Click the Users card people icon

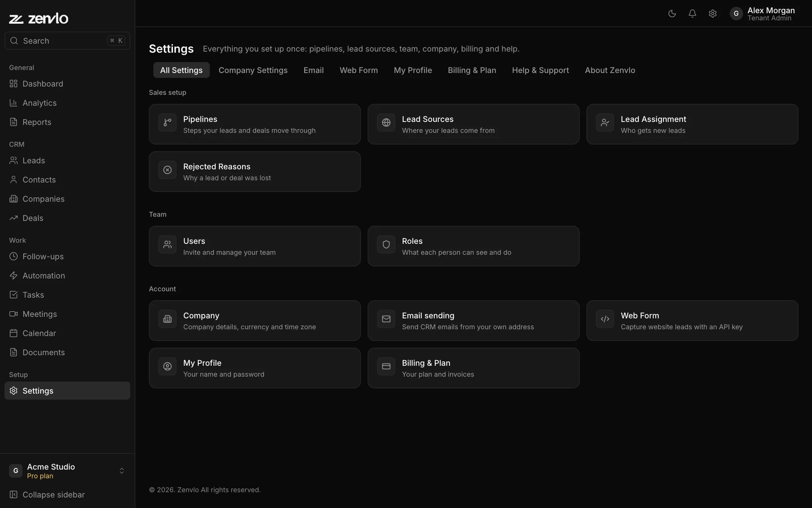(167, 244)
